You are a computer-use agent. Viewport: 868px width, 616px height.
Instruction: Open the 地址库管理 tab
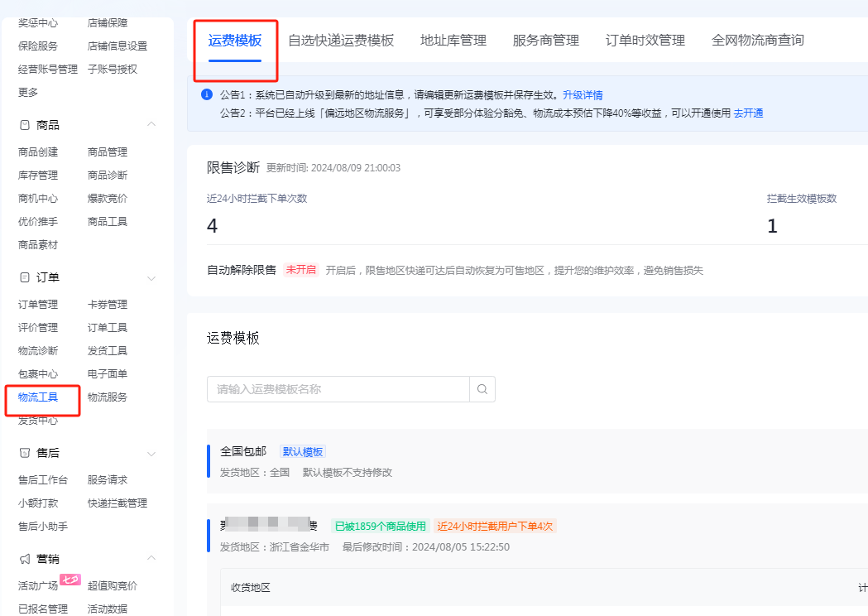452,40
